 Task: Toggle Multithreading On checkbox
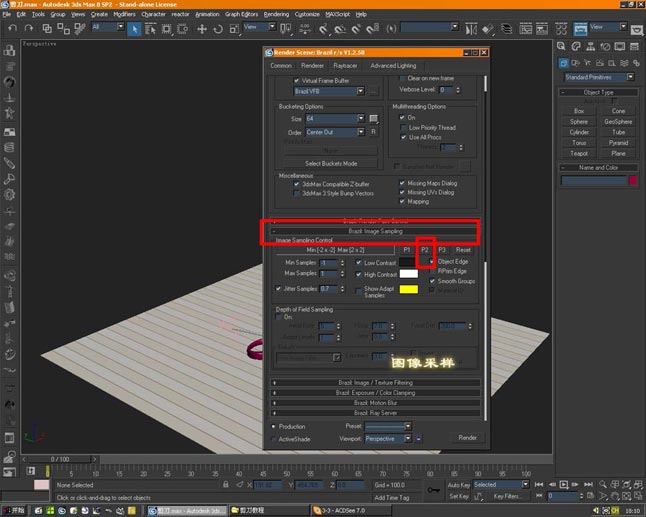tap(402, 117)
